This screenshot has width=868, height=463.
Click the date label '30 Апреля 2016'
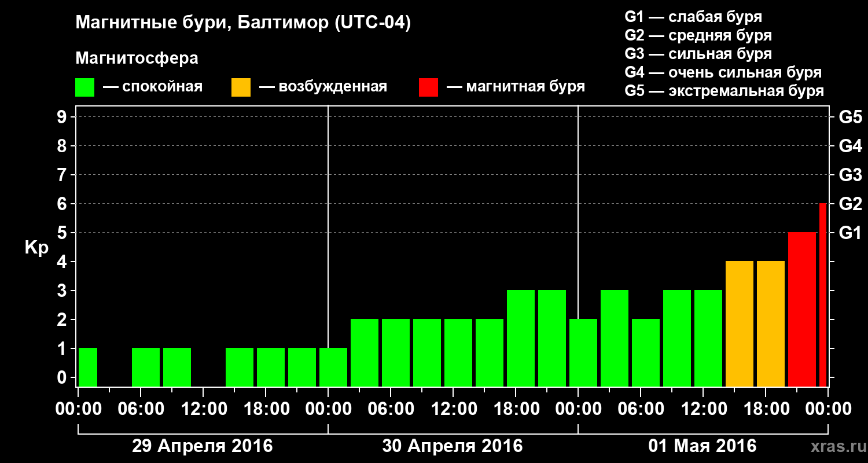(453, 446)
